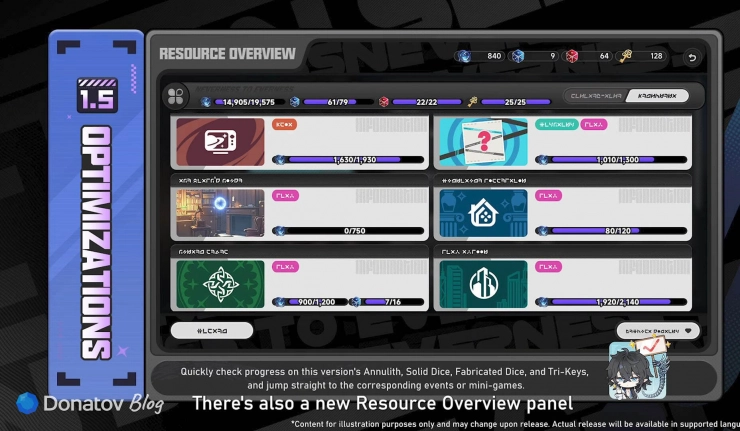Image resolution: width=740 pixels, height=431 pixels.
Task: Open the green knot emblem thumbnail
Action: pyautogui.click(x=220, y=284)
